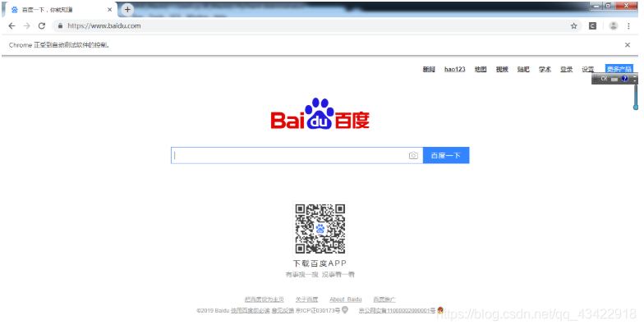Click the police badge icon in the footer
This screenshot has height=329, width=644.
pyautogui.click(x=440, y=310)
